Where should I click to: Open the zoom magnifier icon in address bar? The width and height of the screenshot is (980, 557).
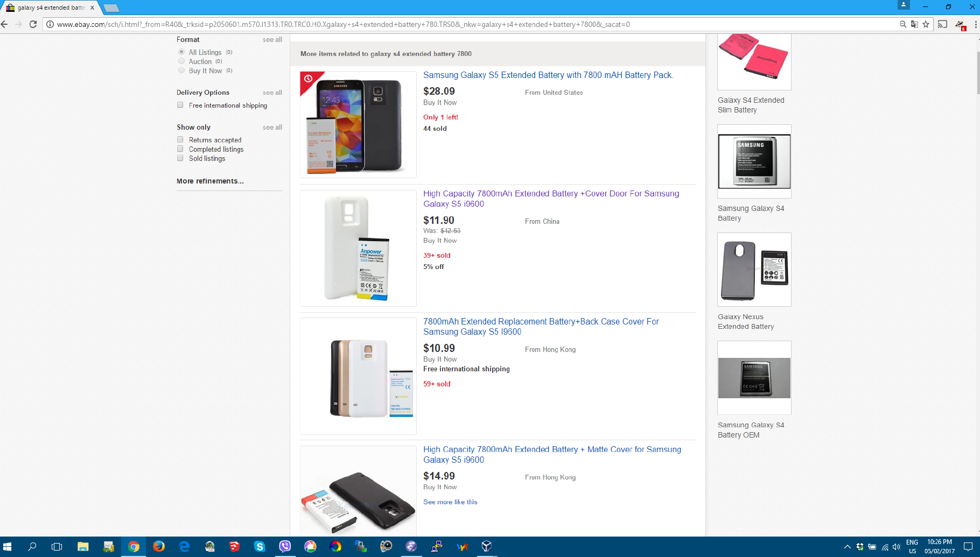click(903, 24)
